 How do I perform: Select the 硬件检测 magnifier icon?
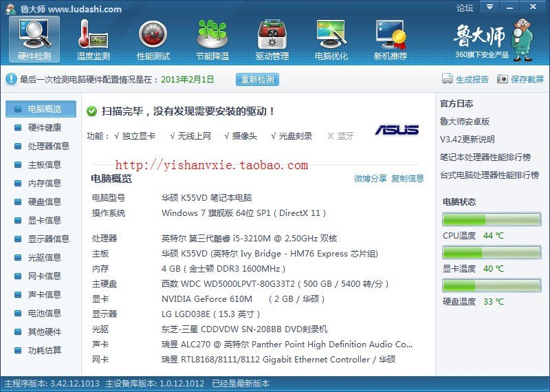pyautogui.click(x=34, y=34)
